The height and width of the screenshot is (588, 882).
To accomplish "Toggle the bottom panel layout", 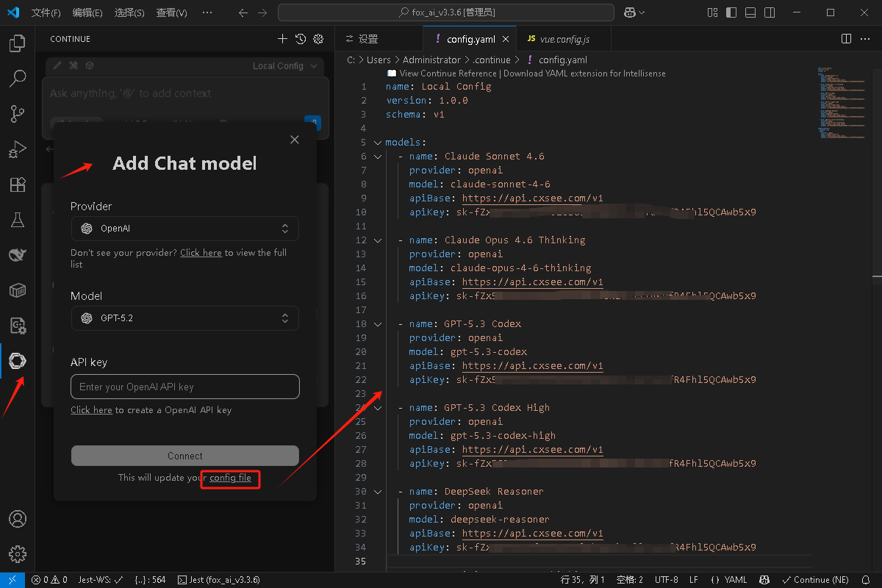I will (750, 12).
